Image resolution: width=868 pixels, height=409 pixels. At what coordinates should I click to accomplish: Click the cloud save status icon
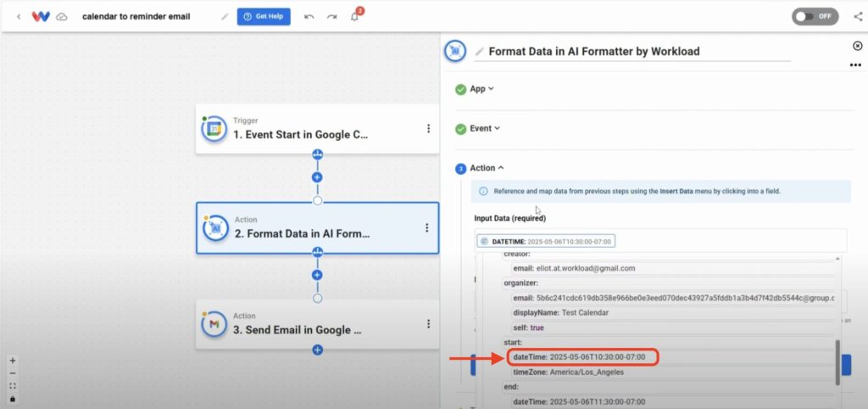(x=63, y=17)
